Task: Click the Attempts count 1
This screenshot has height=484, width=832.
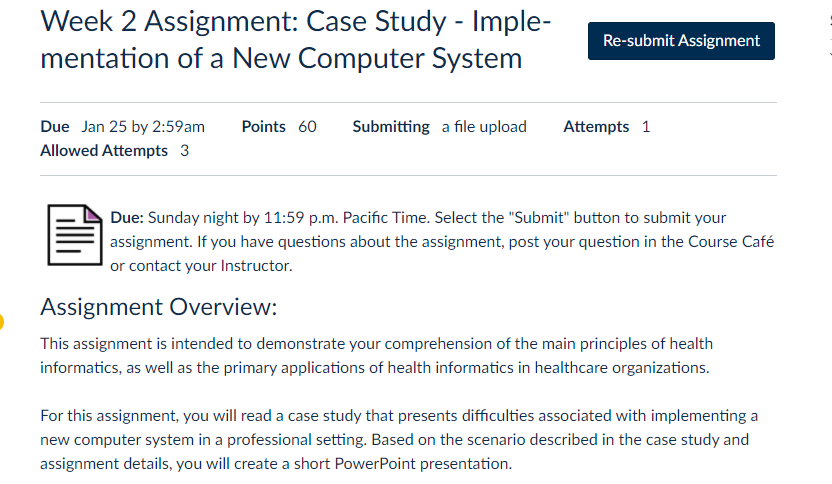Action: [x=646, y=126]
